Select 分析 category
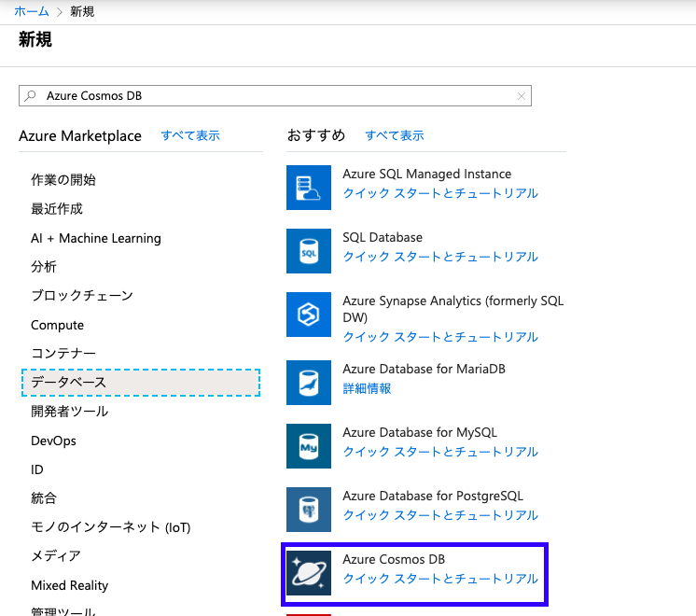 pos(44,267)
